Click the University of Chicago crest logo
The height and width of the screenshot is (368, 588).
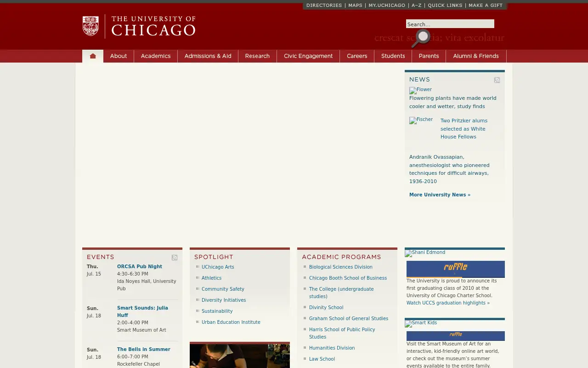pos(90,26)
